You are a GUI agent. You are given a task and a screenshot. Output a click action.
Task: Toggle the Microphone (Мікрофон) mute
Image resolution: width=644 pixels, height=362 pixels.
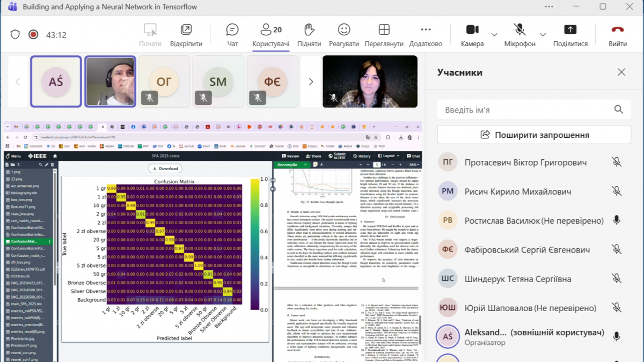(519, 34)
